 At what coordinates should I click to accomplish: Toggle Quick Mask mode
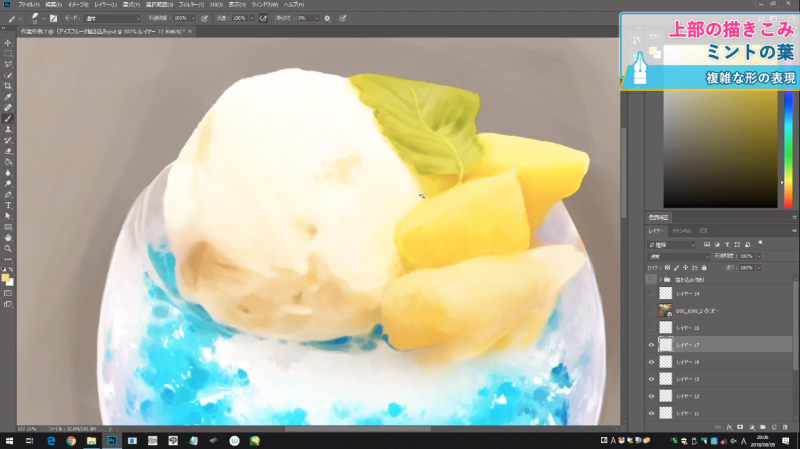[8, 293]
